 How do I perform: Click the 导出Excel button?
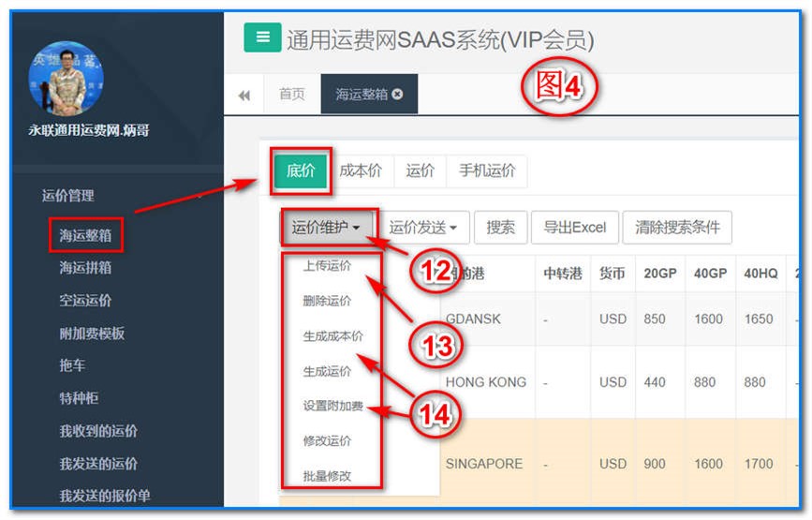(575, 227)
